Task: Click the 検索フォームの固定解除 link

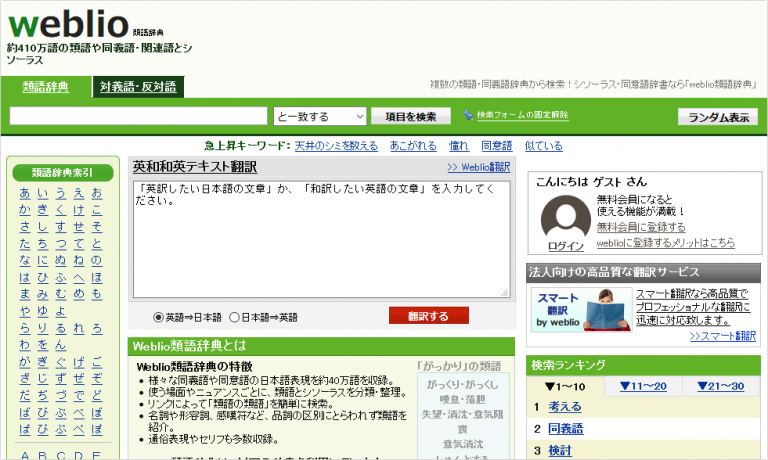Action: 523,115
